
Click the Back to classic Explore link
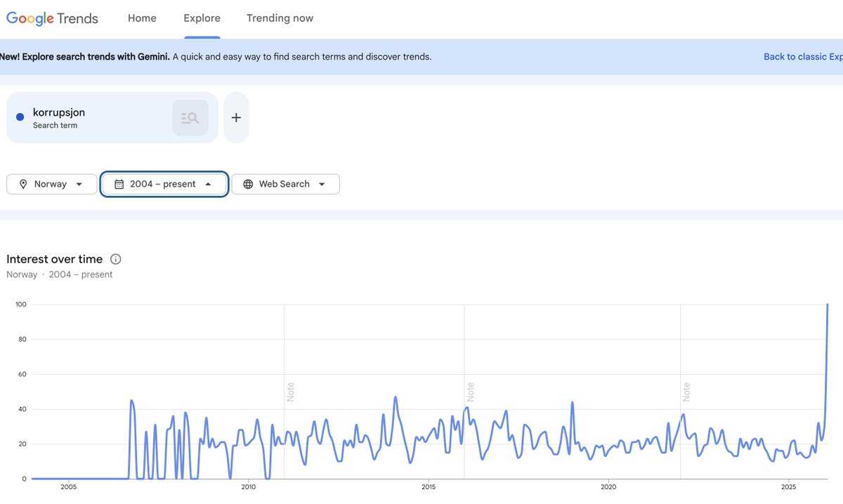[803, 57]
